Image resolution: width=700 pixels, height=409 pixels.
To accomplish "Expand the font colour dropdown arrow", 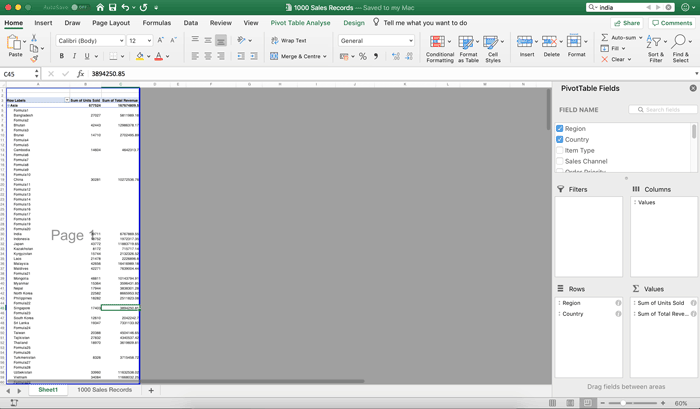I will [167, 56].
